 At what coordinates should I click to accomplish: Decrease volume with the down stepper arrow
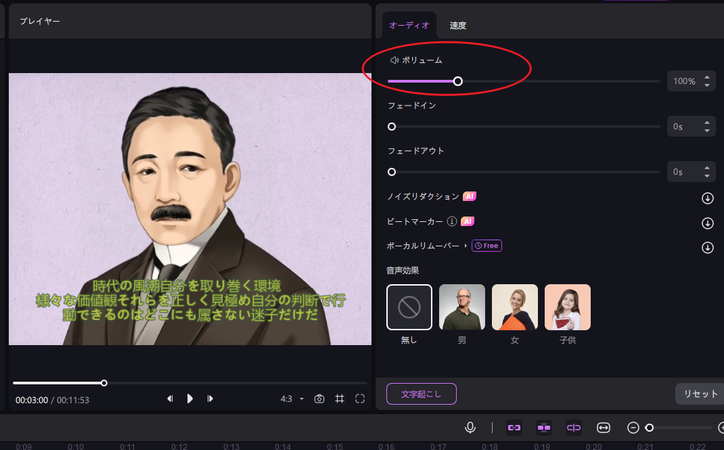pos(707,85)
